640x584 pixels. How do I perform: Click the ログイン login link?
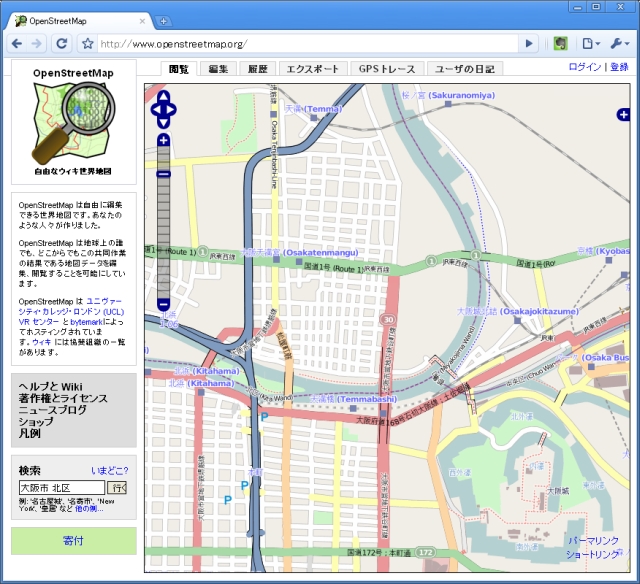[584, 67]
